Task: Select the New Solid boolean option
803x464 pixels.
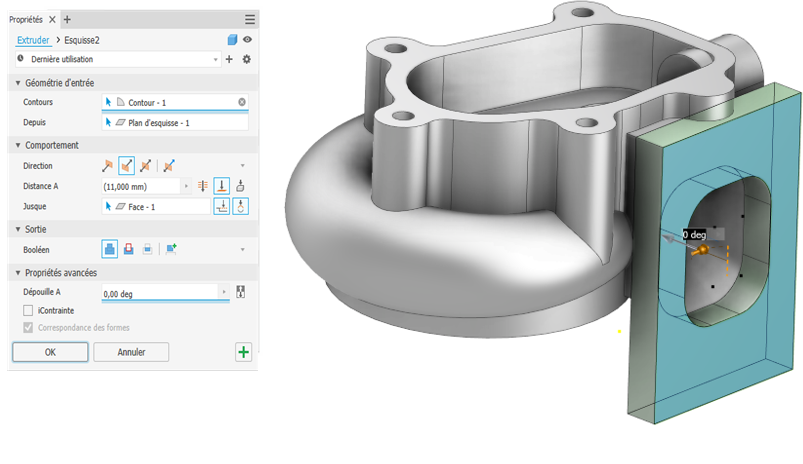Action: click(171, 249)
